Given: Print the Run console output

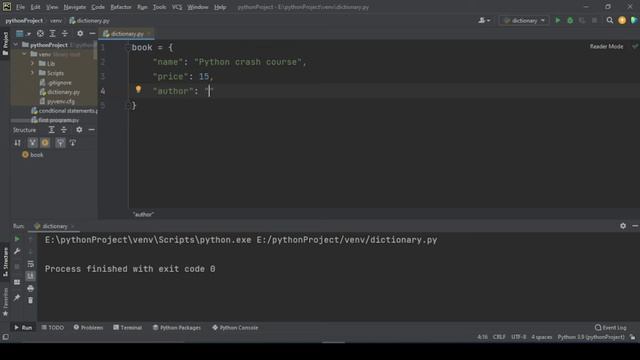Looking at the screenshot, I should point(31,288).
